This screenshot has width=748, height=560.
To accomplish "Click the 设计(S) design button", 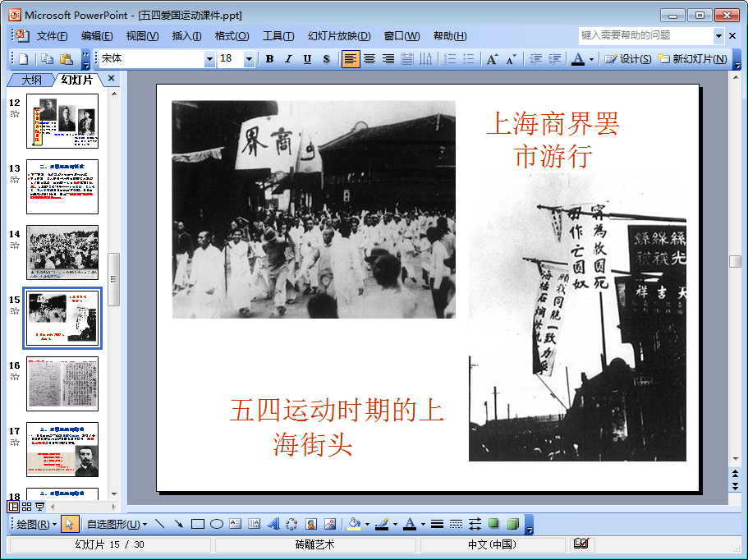I will coord(627,59).
